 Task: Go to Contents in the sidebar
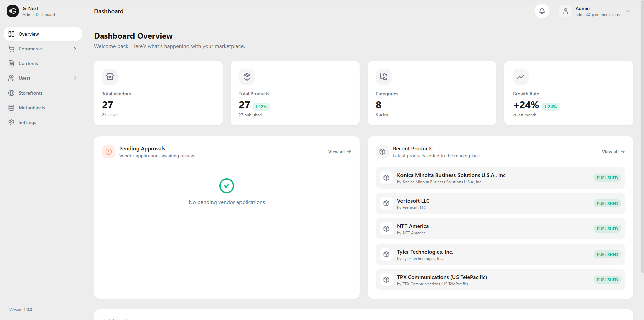[43, 63]
